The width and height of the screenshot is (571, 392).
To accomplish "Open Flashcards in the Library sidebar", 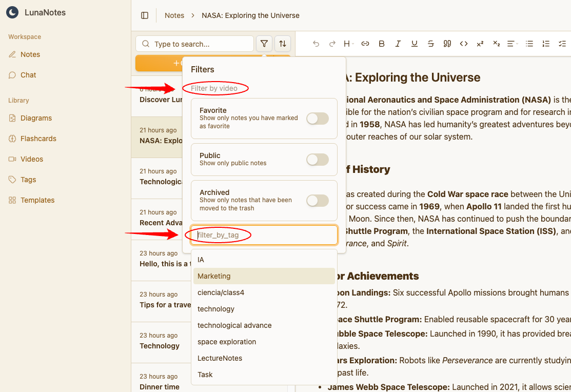I will point(38,139).
